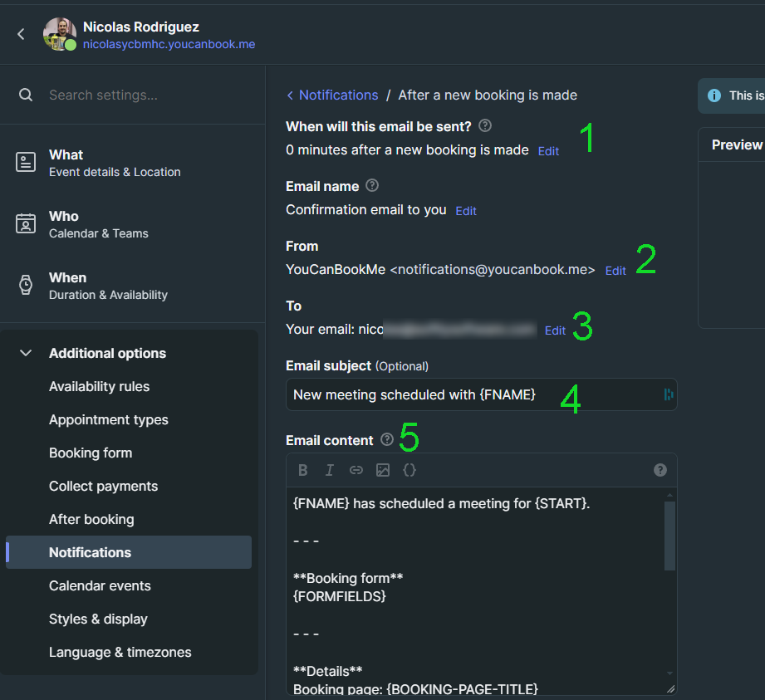Open the When duration and availability section
Image resolution: width=765 pixels, height=700 pixels.
(108, 286)
